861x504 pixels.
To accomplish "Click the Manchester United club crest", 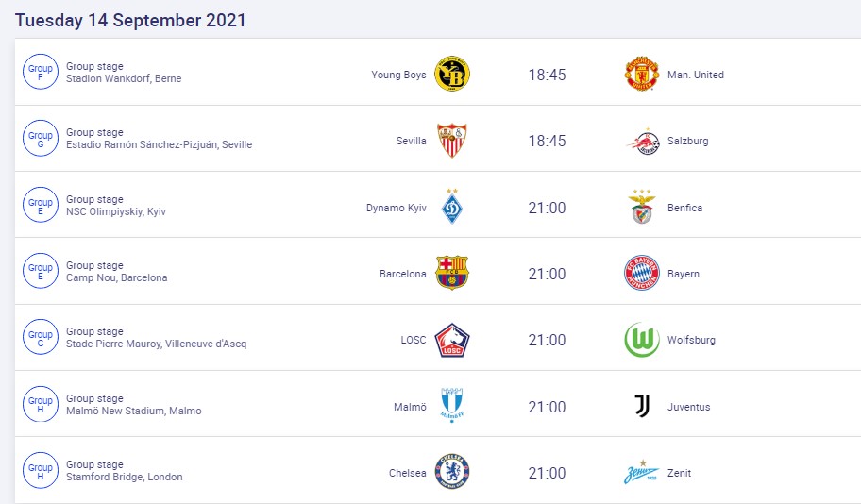I will [642, 75].
